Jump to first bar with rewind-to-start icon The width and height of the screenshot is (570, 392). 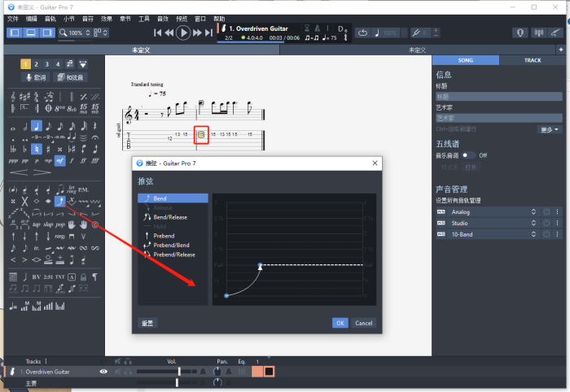(x=158, y=33)
